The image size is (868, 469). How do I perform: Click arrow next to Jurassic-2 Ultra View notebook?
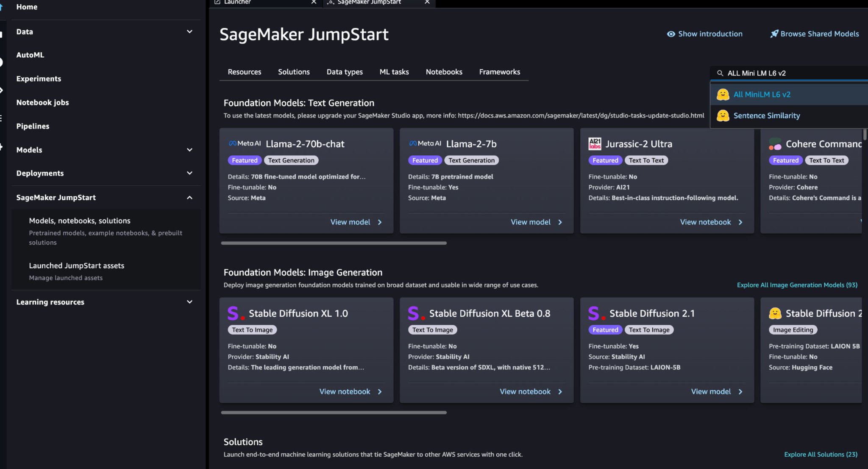pos(740,222)
